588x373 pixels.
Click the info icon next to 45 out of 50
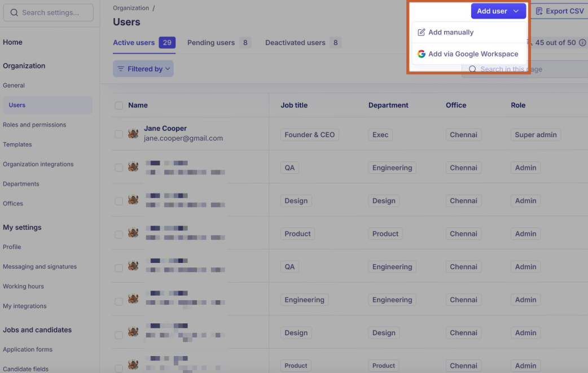click(582, 42)
